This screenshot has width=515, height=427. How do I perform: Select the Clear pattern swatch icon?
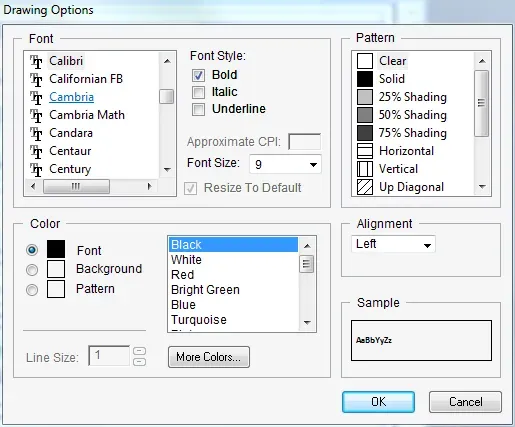point(365,61)
